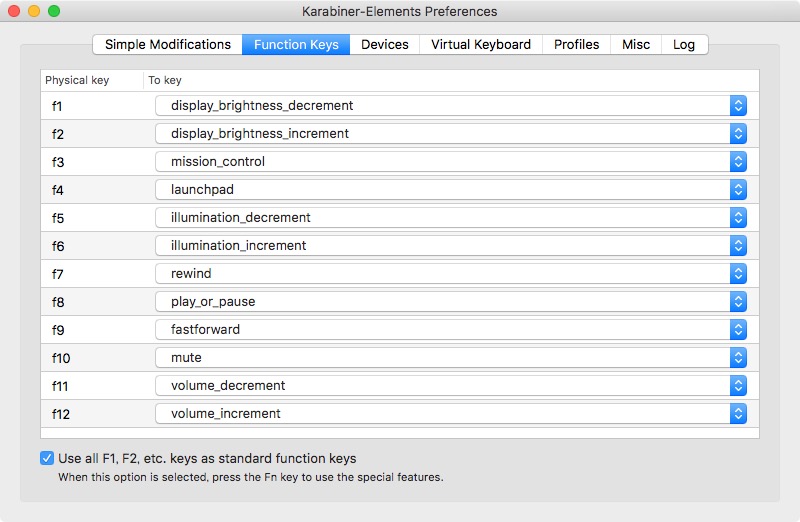Open the f6 illumination_increment dropdown
This screenshot has width=800, height=522.
pyautogui.click(x=451, y=246)
